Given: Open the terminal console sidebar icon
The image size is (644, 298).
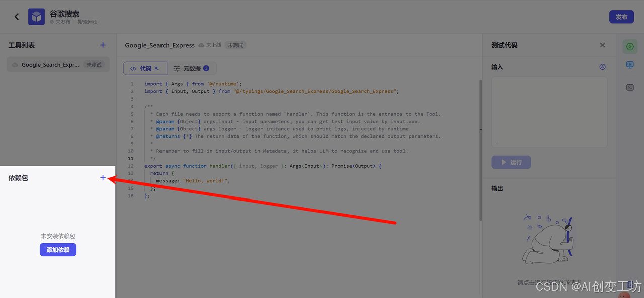Looking at the screenshot, I should (629, 87).
